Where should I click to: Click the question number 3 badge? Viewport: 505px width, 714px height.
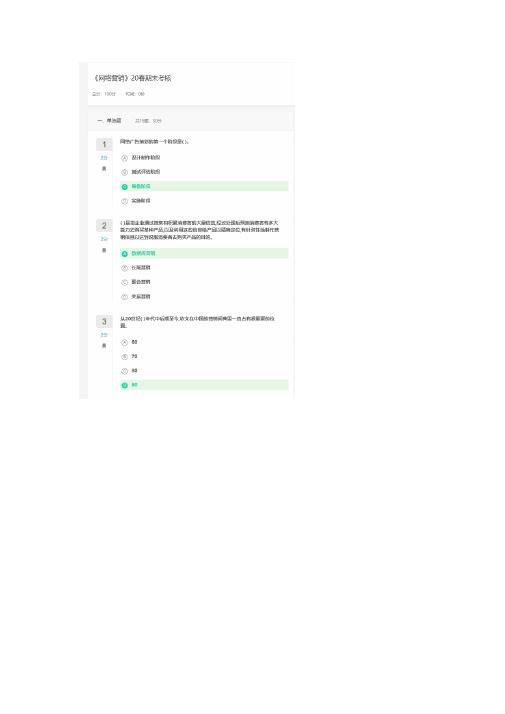click(104, 321)
